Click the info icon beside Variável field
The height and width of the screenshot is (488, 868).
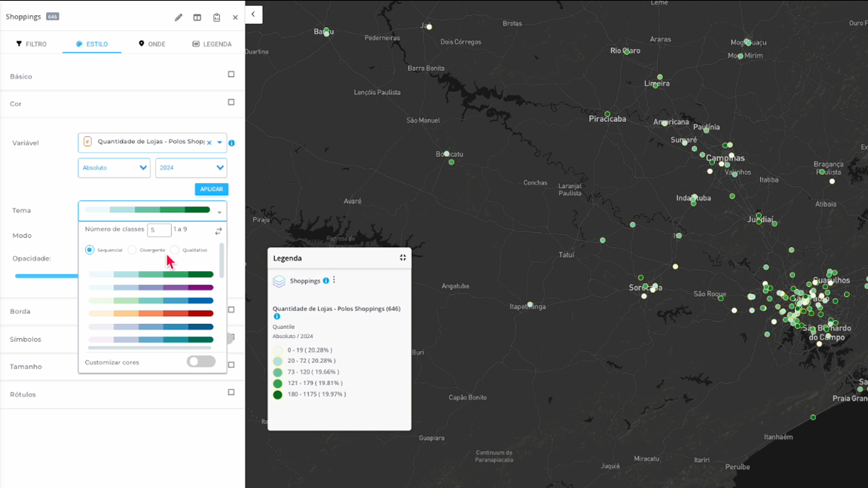point(231,143)
